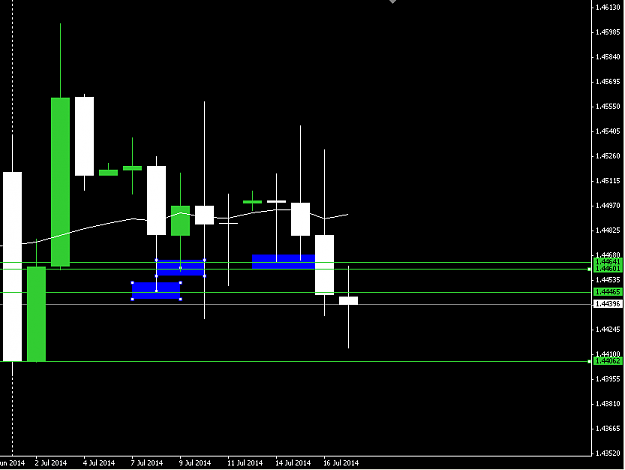Select the blue rectangle left of the 16 Jul candle
Image resolution: width=625 pixels, height=470 pixels.
point(283,262)
